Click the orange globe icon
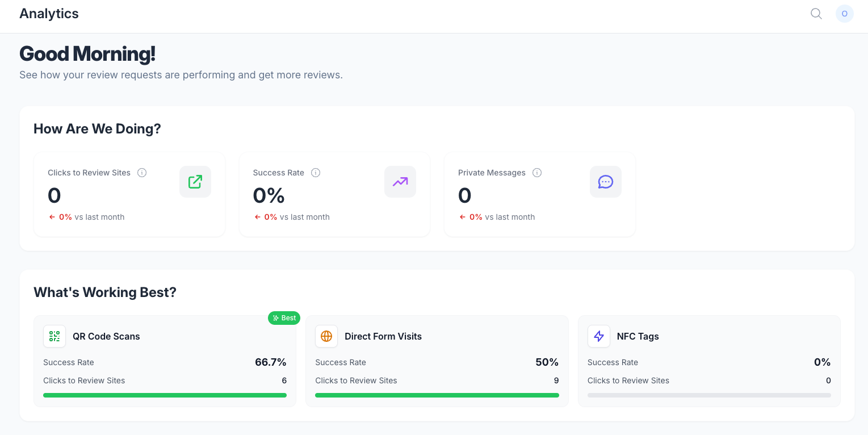This screenshot has height=435, width=868. click(326, 336)
